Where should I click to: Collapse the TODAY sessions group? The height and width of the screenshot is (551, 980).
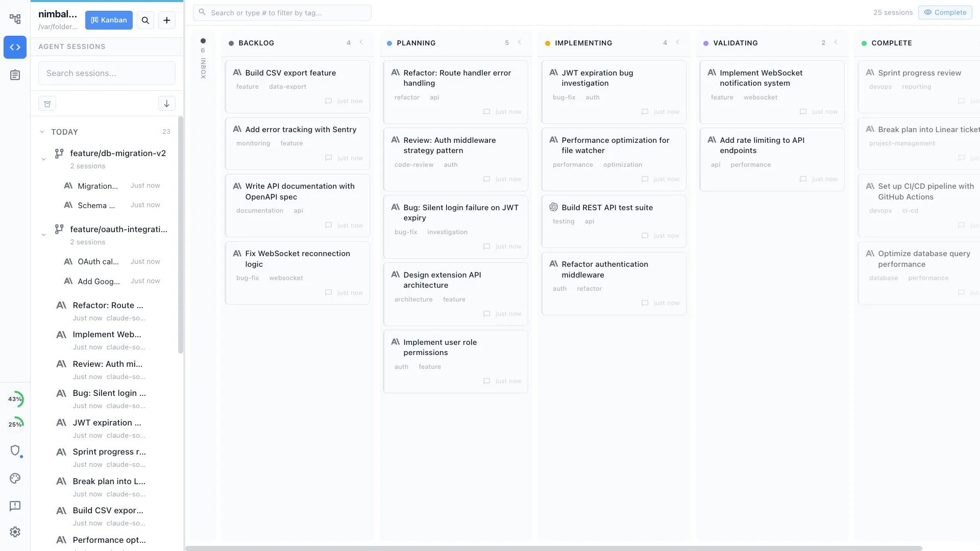(x=41, y=132)
